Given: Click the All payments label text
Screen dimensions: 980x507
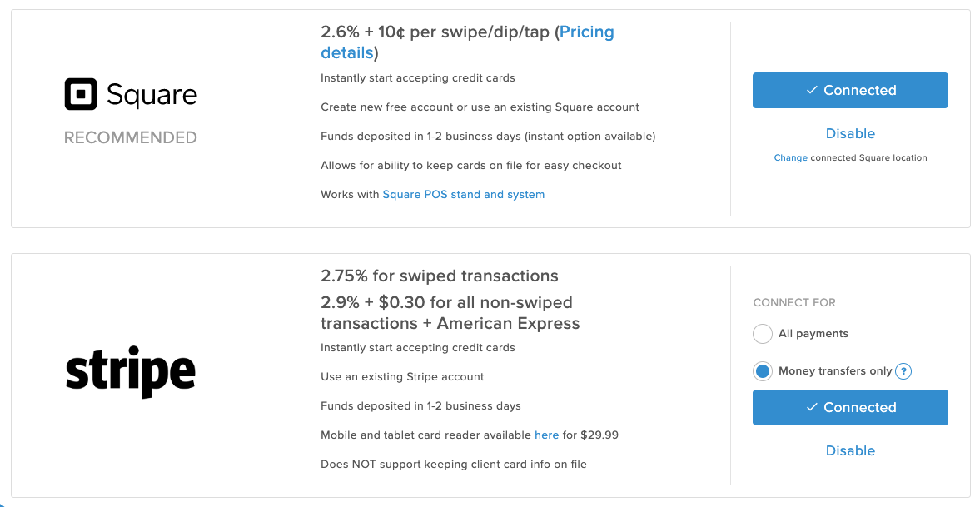Looking at the screenshot, I should pyautogui.click(x=813, y=334).
